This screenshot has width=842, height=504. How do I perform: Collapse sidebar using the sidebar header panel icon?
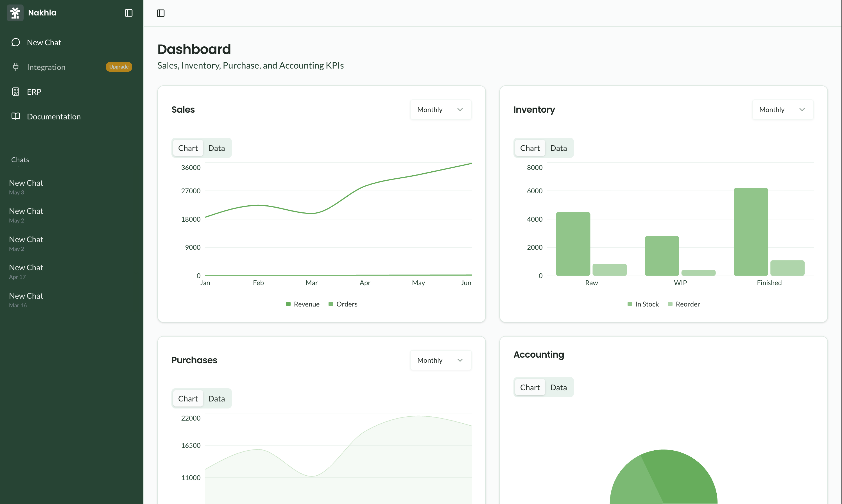coord(129,13)
